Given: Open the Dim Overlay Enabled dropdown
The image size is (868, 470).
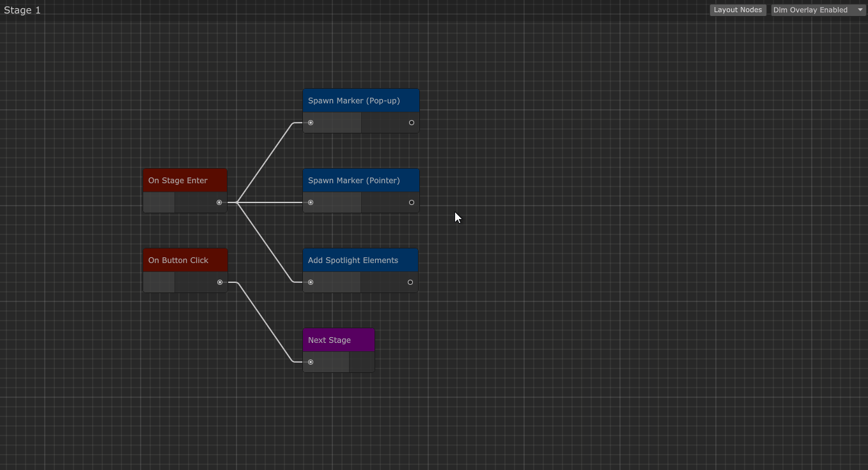Looking at the screenshot, I should (812, 10).
